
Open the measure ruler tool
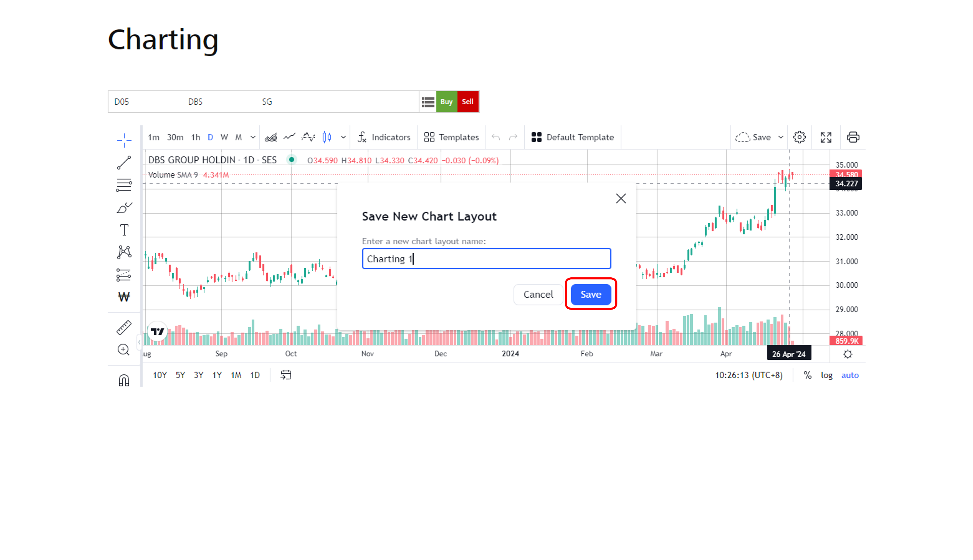click(124, 328)
